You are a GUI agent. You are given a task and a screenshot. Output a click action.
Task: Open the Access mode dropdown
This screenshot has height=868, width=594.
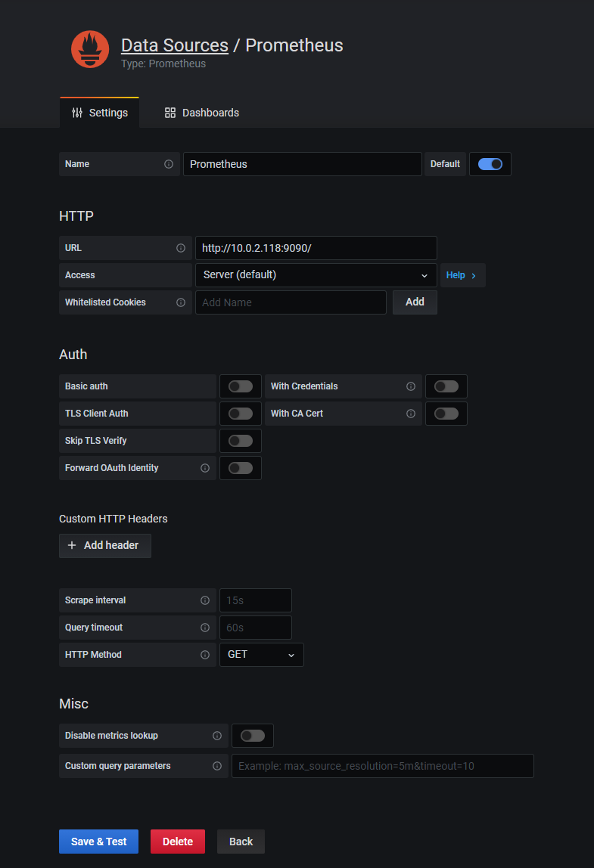coord(316,275)
